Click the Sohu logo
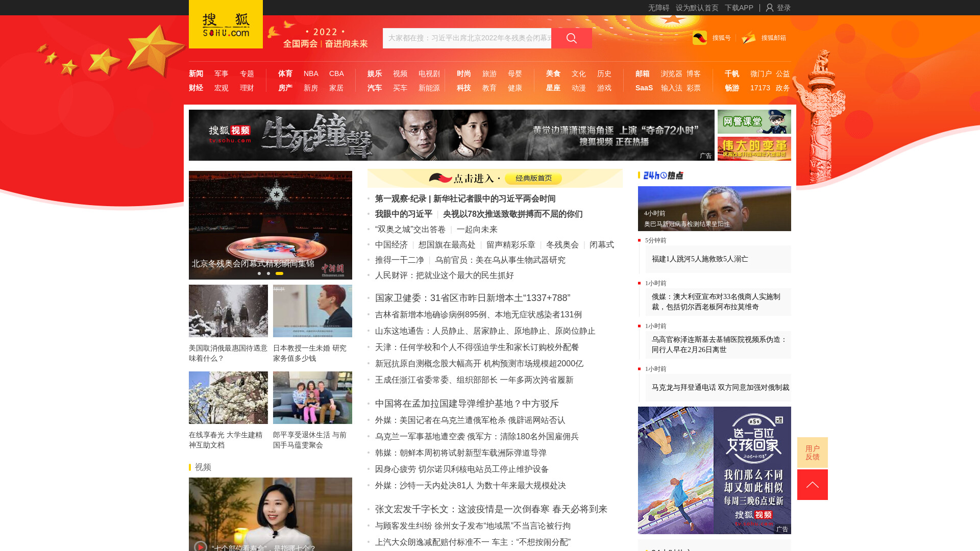Screen dimensions: 980x551 226,24
